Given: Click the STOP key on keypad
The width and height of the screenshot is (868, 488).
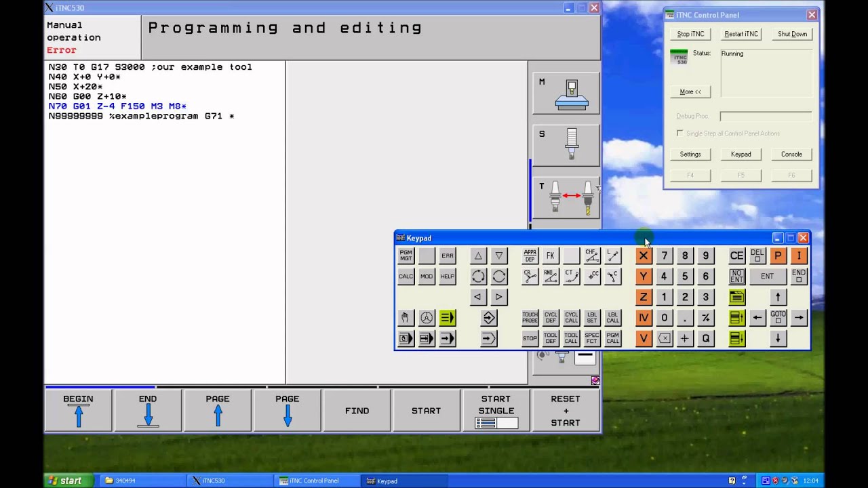Looking at the screenshot, I should (530, 338).
